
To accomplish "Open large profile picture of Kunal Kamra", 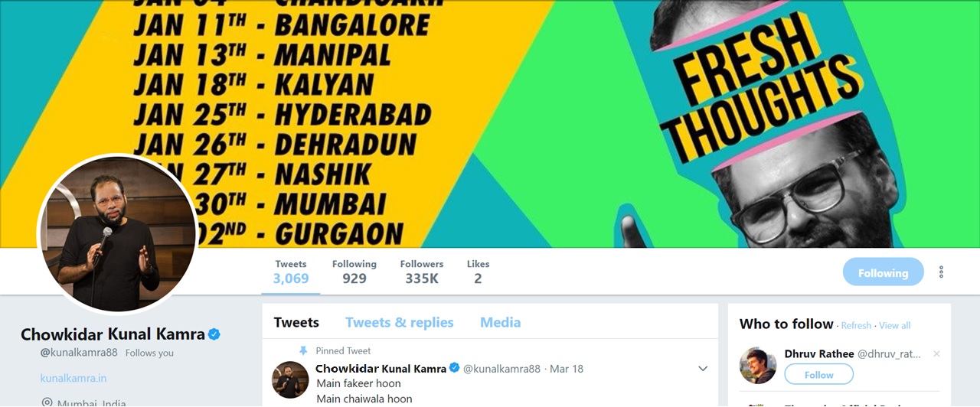I will pyautogui.click(x=117, y=234).
